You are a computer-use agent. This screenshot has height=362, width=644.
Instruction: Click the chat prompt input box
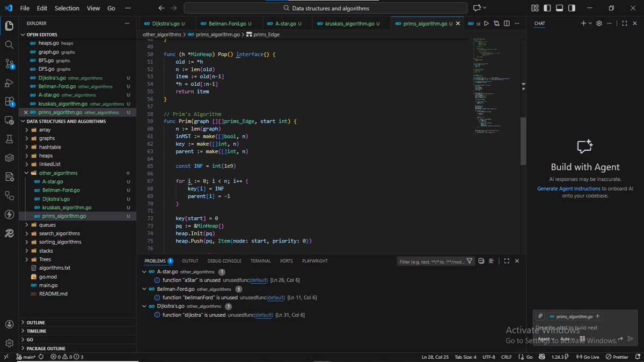pyautogui.click(x=584, y=328)
